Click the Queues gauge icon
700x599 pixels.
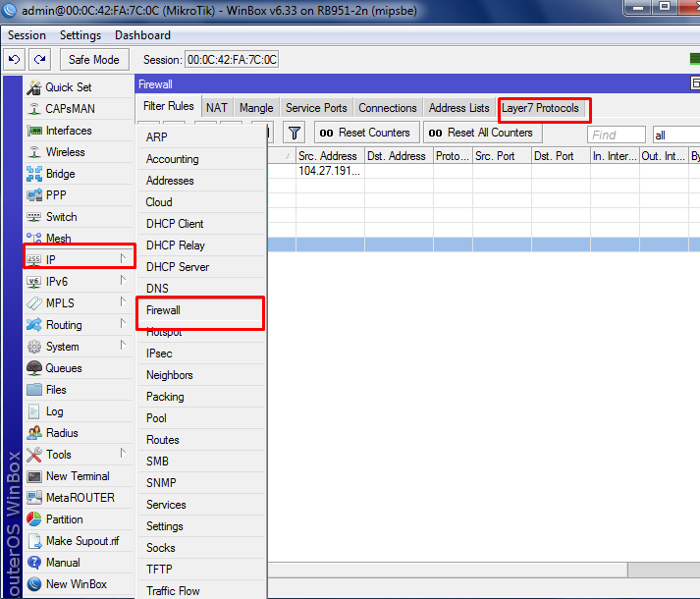[x=34, y=368]
